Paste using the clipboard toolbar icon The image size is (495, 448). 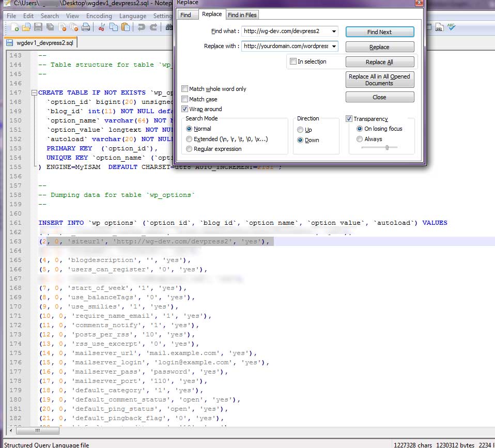(x=126, y=27)
